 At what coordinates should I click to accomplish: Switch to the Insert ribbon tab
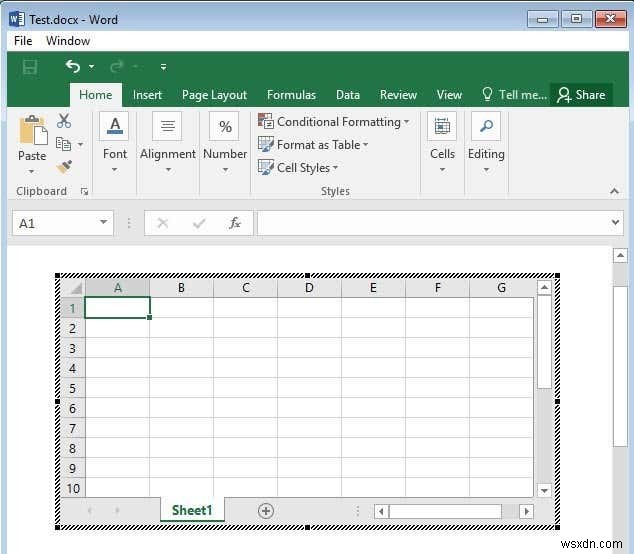(147, 95)
